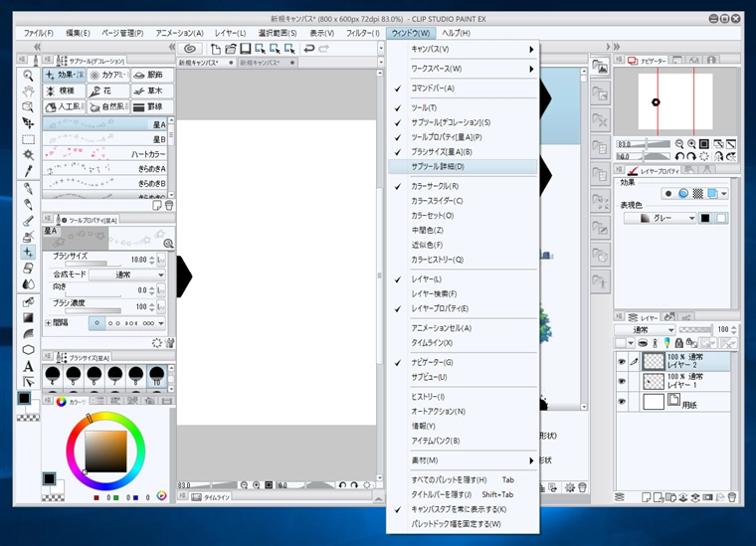
Task: Select the magnifier zoom tool
Action: (x=28, y=76)
